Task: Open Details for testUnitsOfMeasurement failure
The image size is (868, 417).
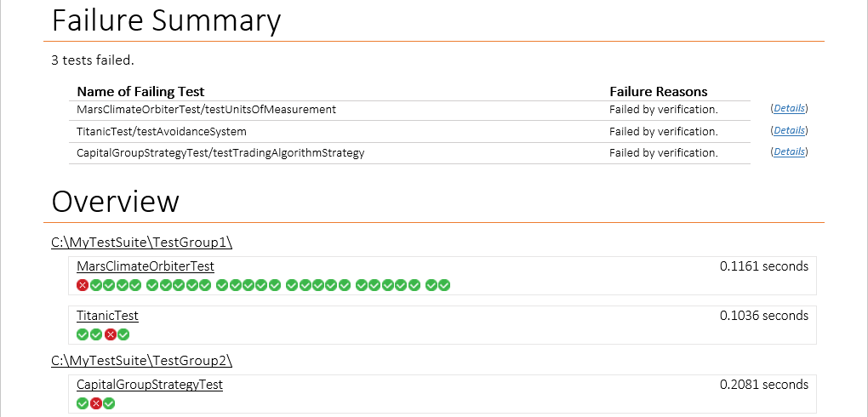Action: (789, 109)
